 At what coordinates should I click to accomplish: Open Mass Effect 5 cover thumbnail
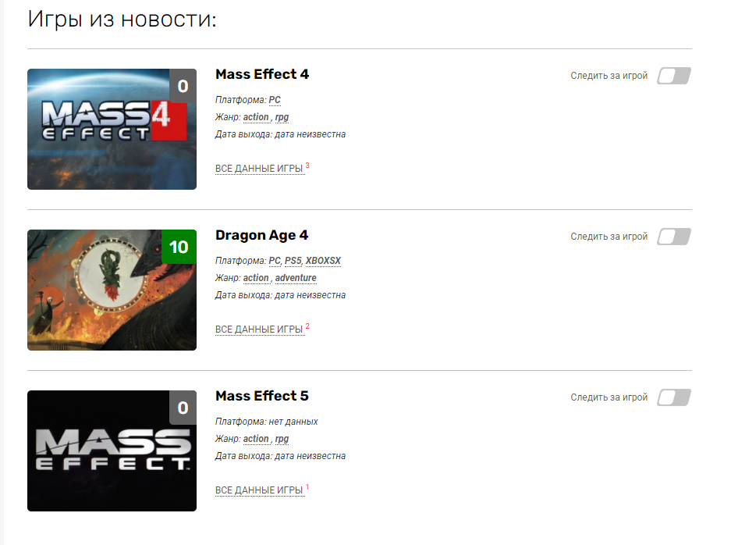click(x=112, y=451)
